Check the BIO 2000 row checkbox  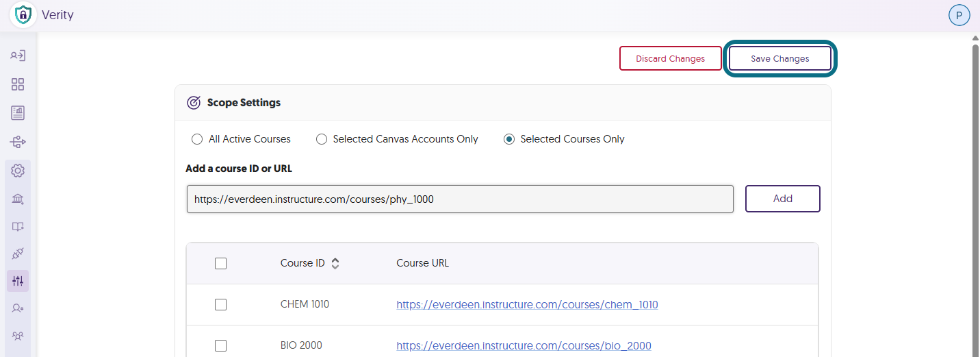click(x=220, y=345)
